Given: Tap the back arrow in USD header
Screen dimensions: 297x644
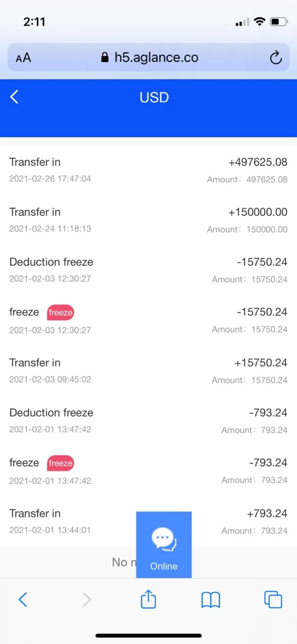Looking at the screenshot, I should pos(14,97).
